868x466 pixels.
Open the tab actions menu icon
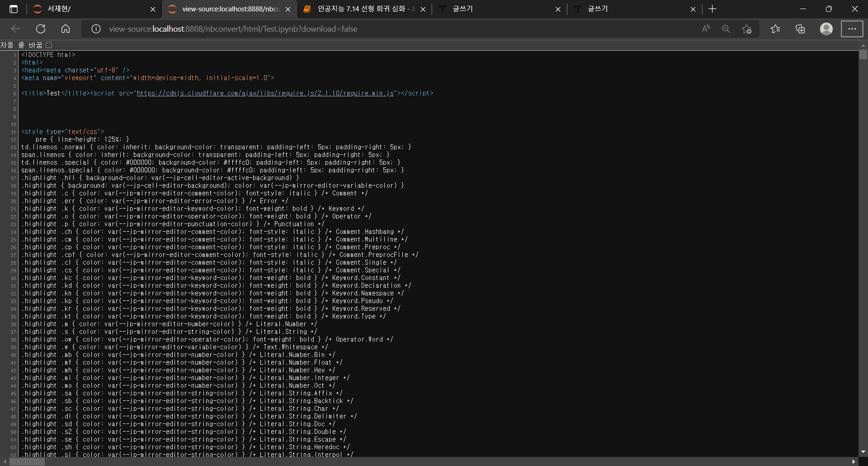coord(14,9)
